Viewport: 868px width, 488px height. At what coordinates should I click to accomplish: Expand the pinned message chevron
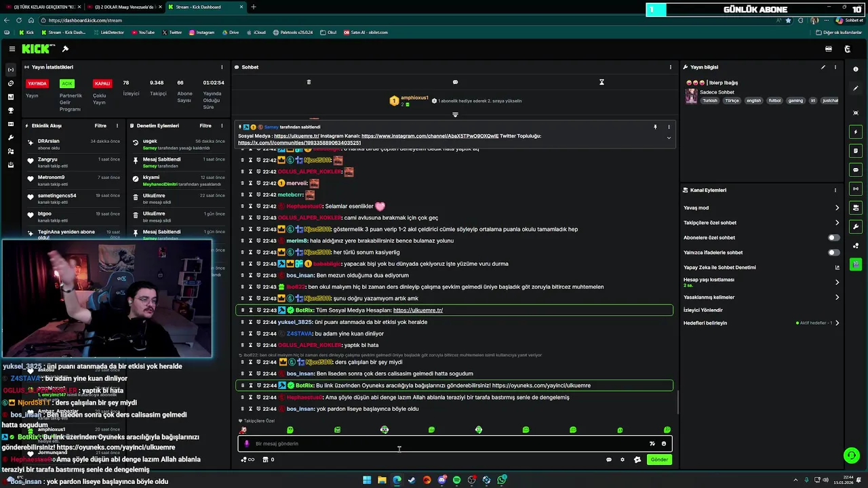(x=669, y=138)
